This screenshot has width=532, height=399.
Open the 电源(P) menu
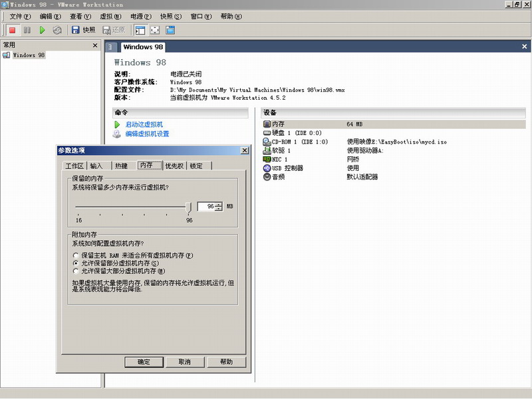click(141, 16)
